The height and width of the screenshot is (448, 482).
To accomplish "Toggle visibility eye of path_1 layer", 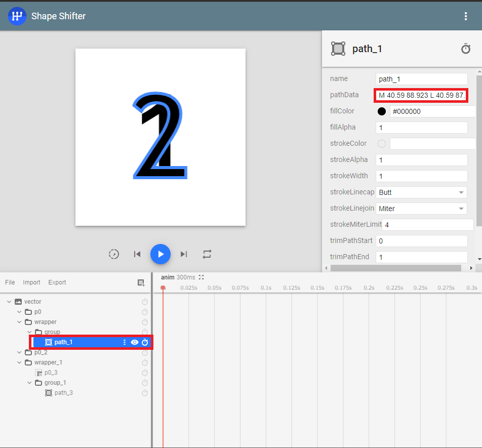I will (135, 342).
